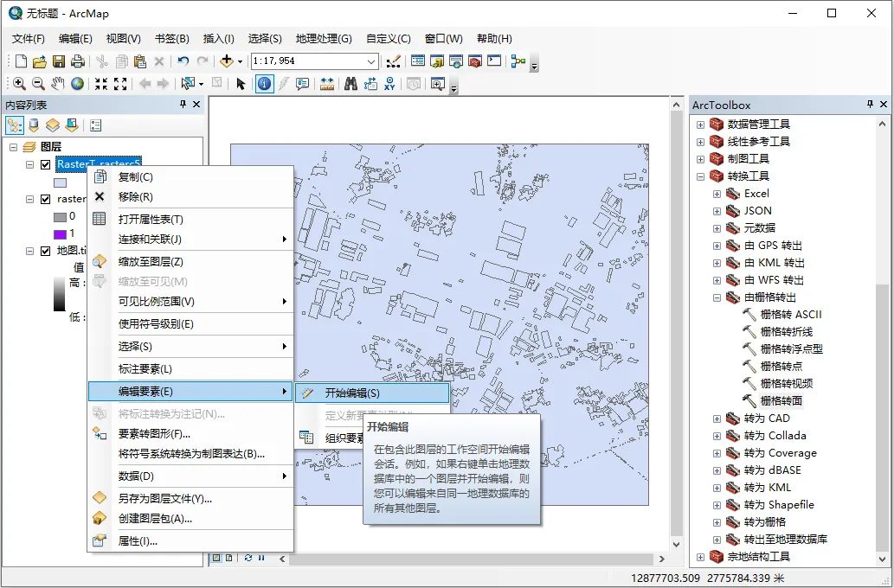
Task: Uncheck visibility of RasterT layer
Action: (x=46, y=164)
